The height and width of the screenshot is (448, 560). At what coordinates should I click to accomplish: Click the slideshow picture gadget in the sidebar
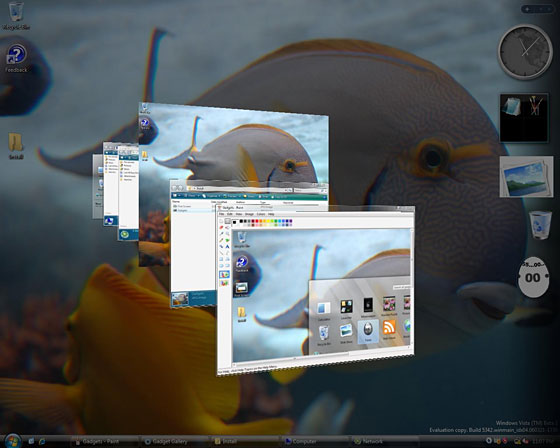526,177
